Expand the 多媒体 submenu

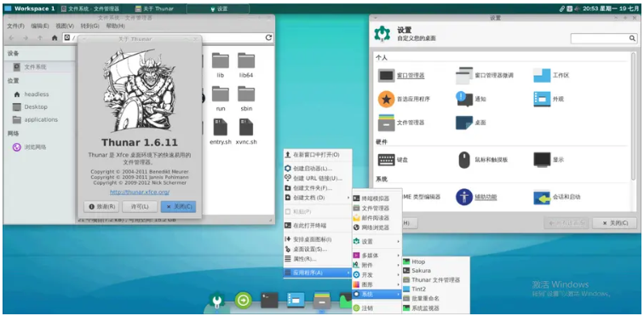pos(377,256)
